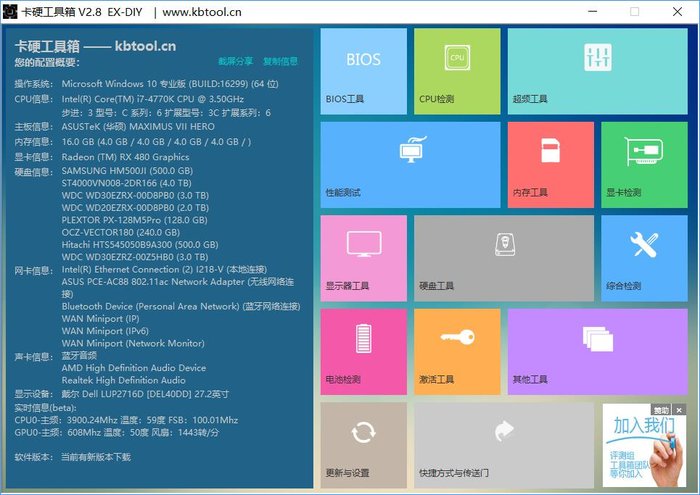Open the 显卡检测 graphics card tile
Viewport: 700px width, 495px height.
pos(644,165)
